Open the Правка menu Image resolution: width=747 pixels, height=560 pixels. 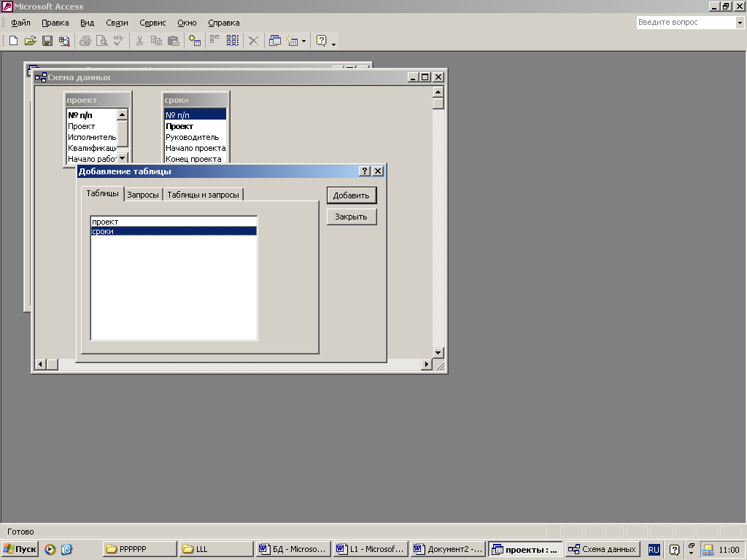coord(55,23)
